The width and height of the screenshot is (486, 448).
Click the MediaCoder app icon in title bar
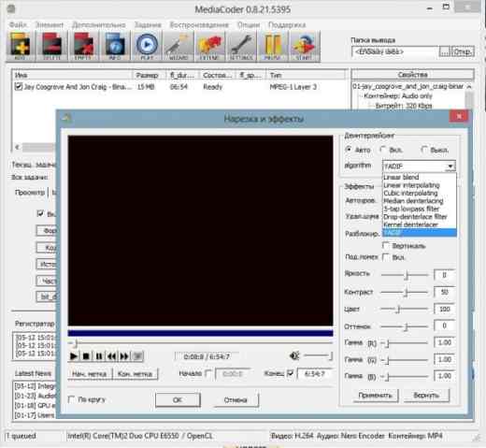point(11,8)
